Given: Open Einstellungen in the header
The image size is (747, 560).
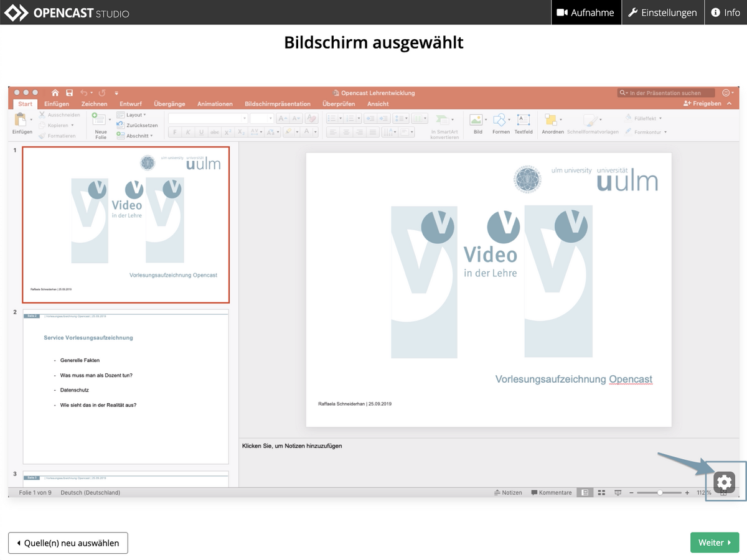Looking at the screenshot, I should click(663, 12).
